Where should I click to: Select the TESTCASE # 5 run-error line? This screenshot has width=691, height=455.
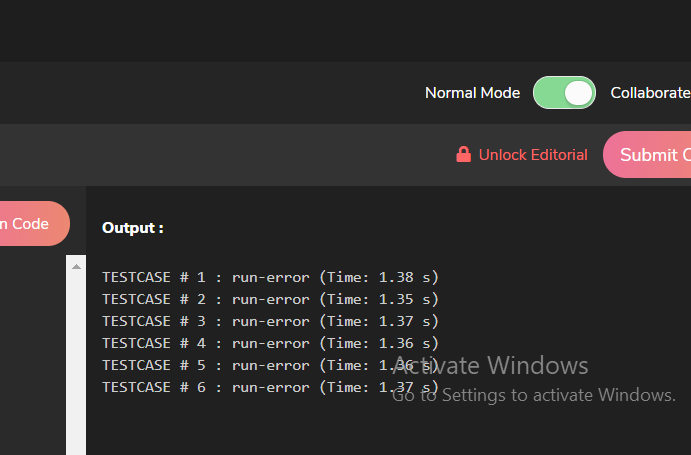point(270,365)
